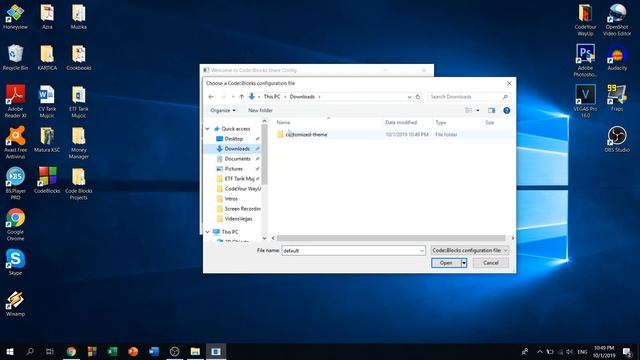This screenshot has width=640, height=360.
Task: Open the file type filter dropdown
Action: tap(469, 250)
